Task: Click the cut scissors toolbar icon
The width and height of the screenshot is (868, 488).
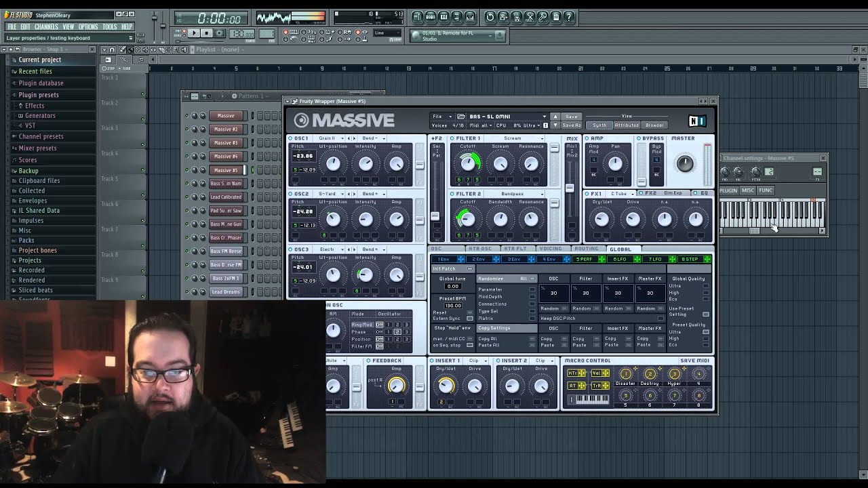Action: 530,17
